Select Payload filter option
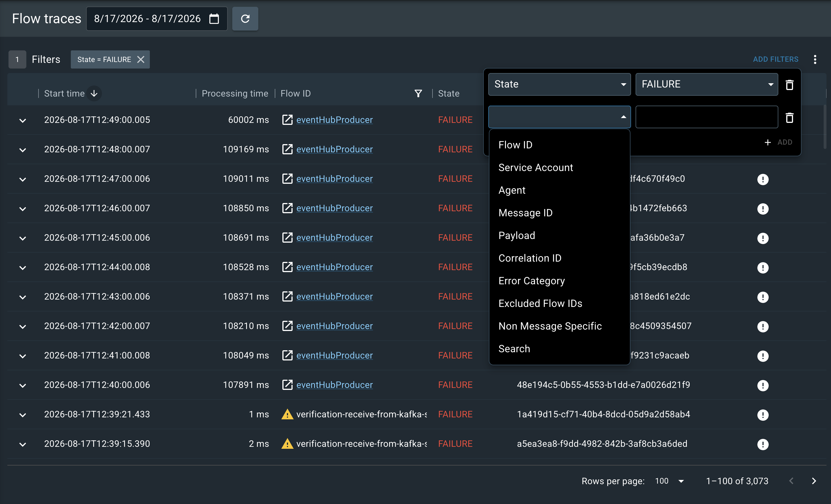Screen dimensions: 831x504 [x=559, y=235]
